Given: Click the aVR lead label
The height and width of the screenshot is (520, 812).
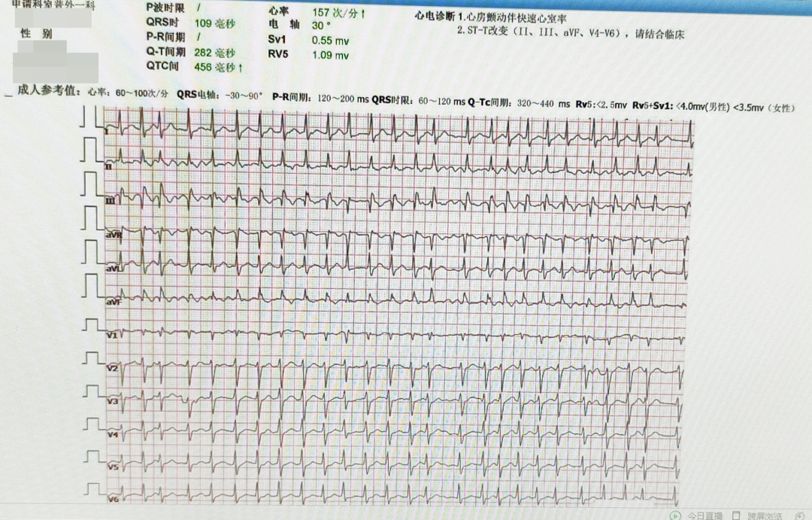Looking at the screenshot, I should click(x=113, y=235).
